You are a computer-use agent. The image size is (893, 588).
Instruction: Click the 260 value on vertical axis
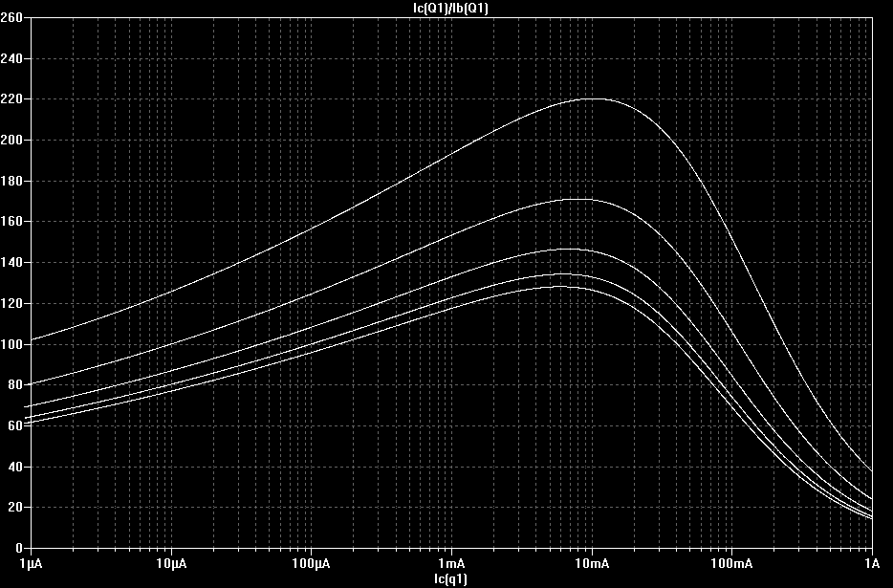pos(11,17)
